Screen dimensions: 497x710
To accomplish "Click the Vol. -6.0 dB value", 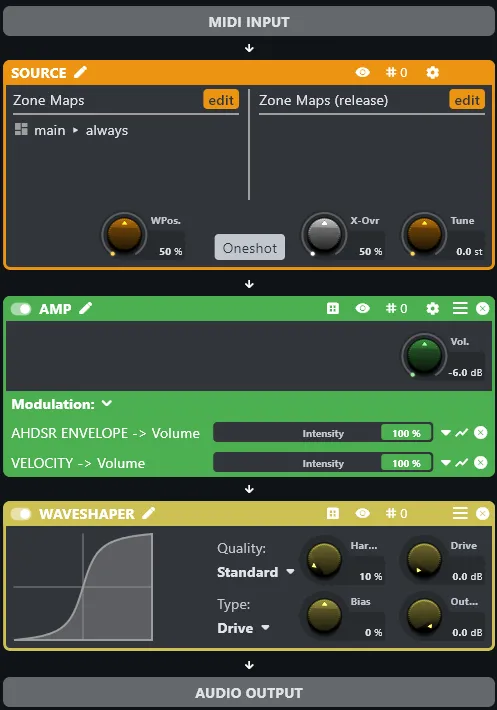I will [x=465, y=373].
